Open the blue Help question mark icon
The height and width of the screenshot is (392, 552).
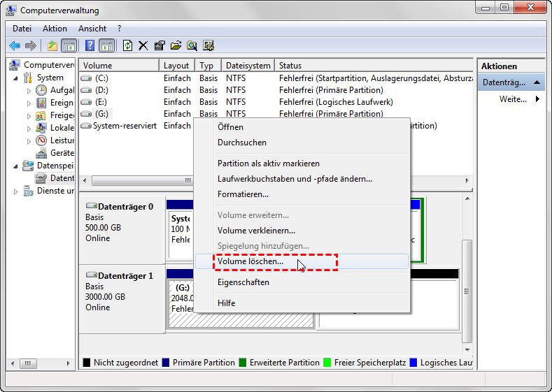(x=90, y=45)
